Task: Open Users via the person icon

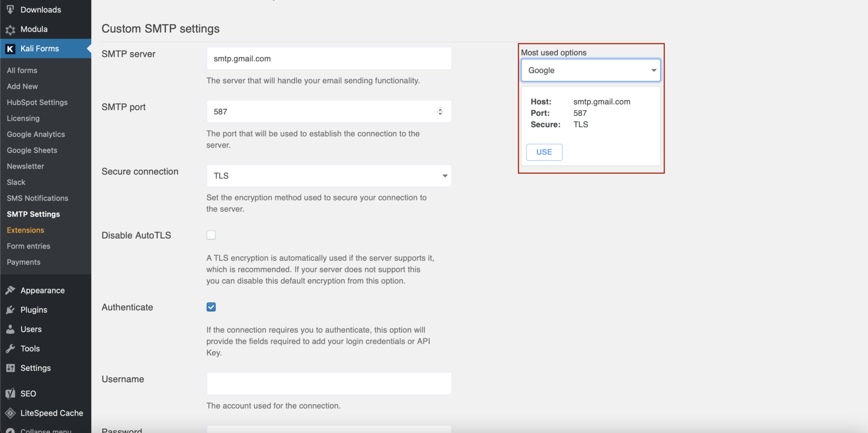Action: coord(11,329)
